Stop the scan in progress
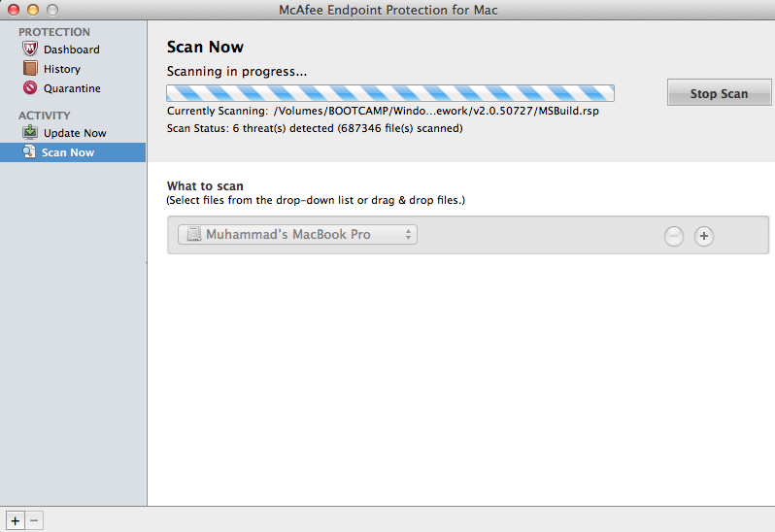Viewport: 775px width, 532px height. 719,93
